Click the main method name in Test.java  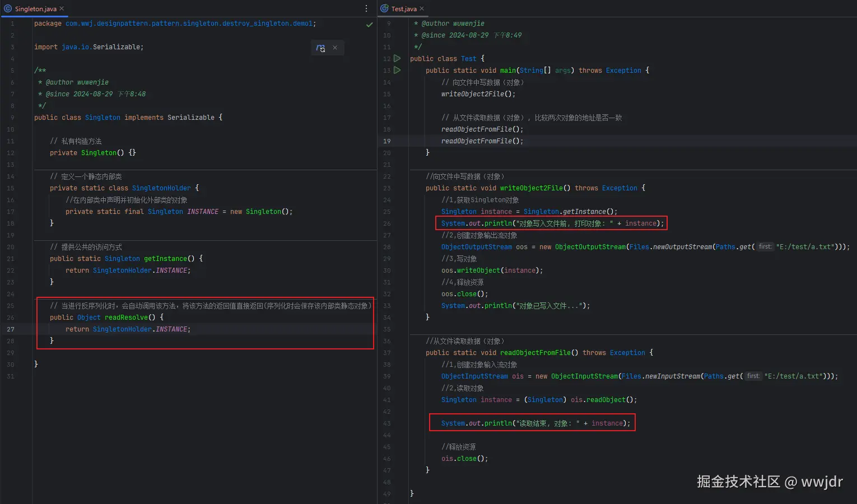508,71
